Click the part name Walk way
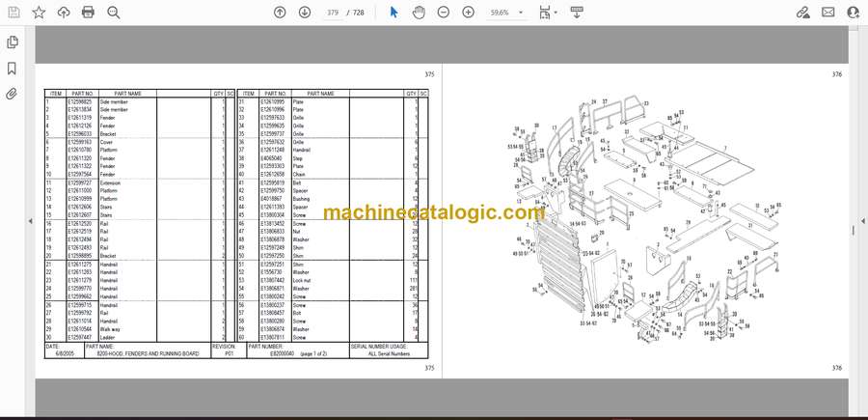Screen dimensions: 868x420 pos(109,329)
